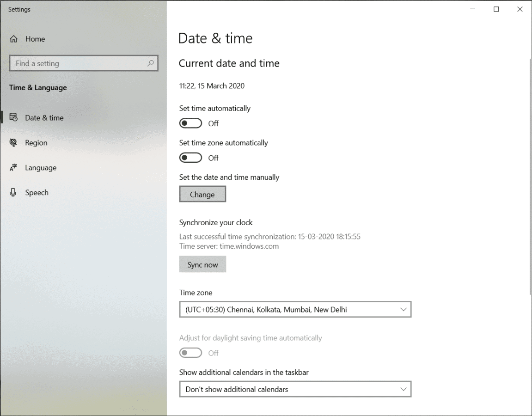This screenshot has width=532, height=416.
Task: Open chevron on Don't show additional calendars
Action: click(405, 389)
